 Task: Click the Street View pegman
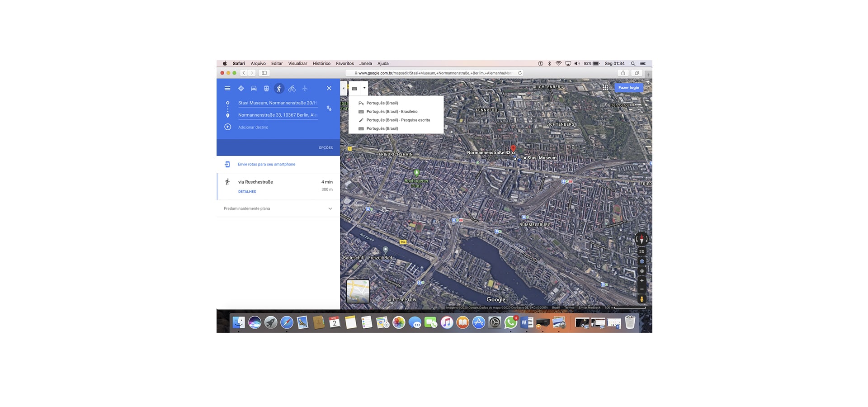[642, 299]
